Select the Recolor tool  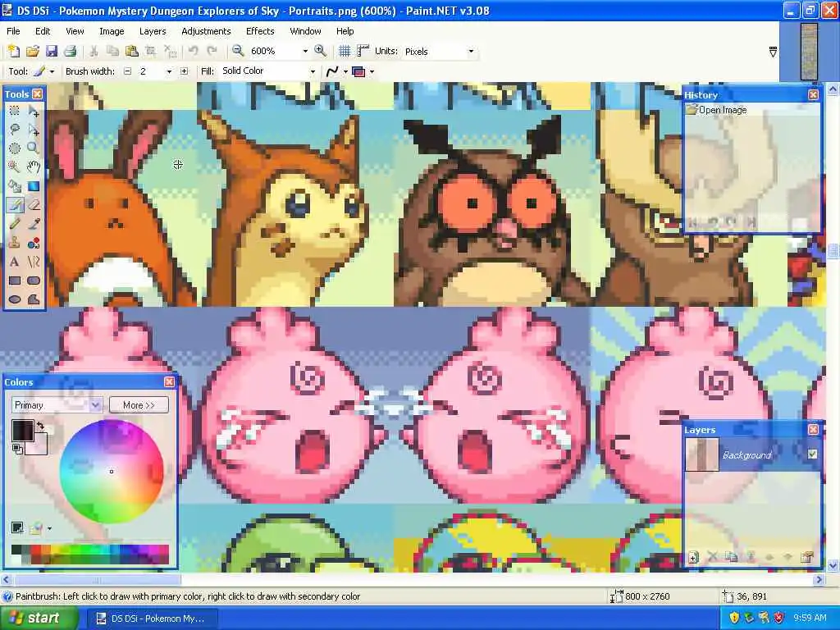coord(34,243)
